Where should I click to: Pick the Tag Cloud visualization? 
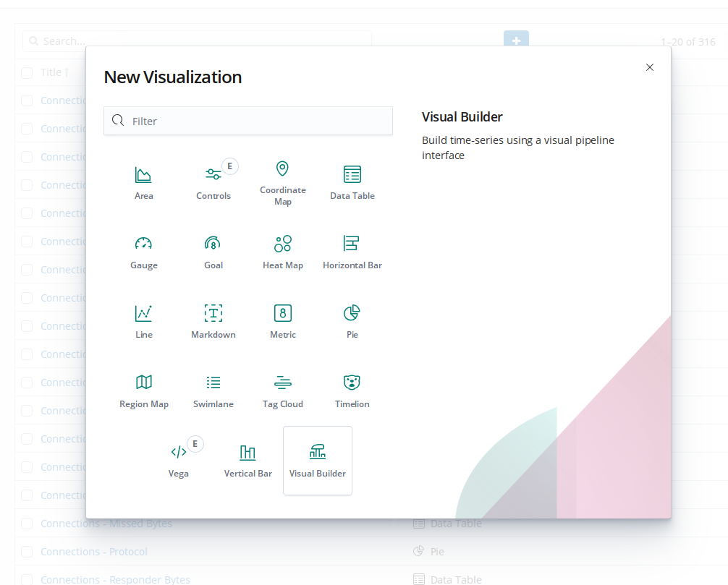click(282, 391)
